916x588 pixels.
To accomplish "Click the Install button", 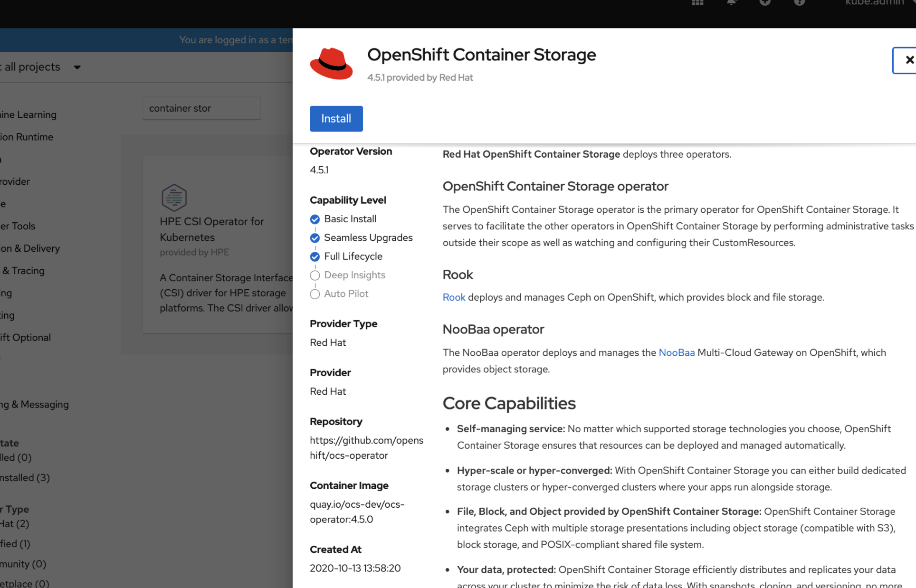I will point(336,118).
